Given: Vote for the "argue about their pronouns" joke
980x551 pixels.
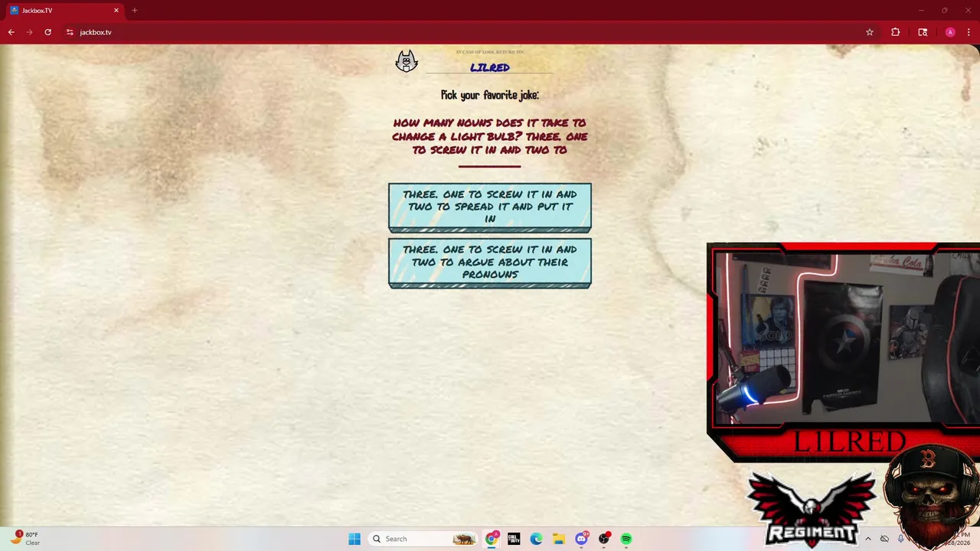Looking at the screenshot, I should click(x=489, y=262).
